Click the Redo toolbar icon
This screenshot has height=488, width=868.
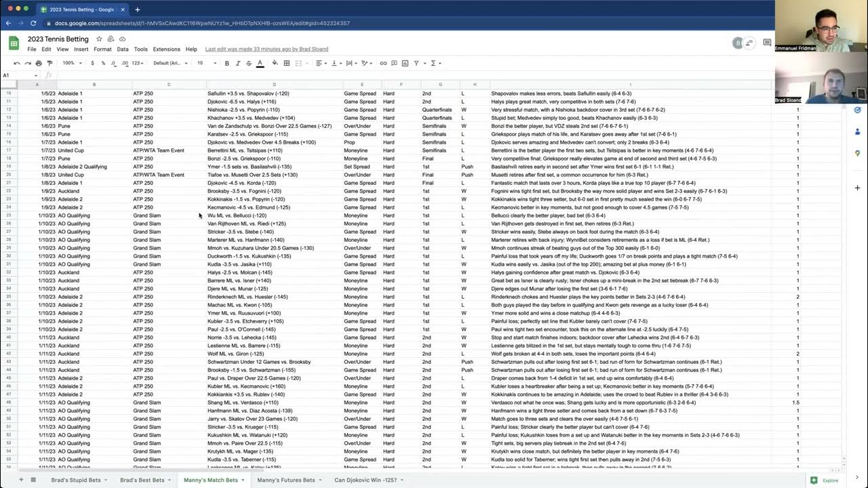click(x=27, y=63)
